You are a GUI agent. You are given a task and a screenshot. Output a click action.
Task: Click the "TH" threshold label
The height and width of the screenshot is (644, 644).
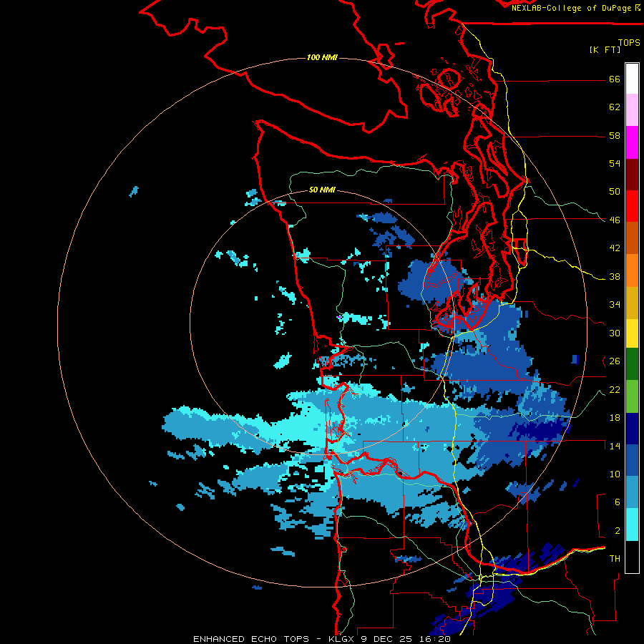tap(615, 559)
